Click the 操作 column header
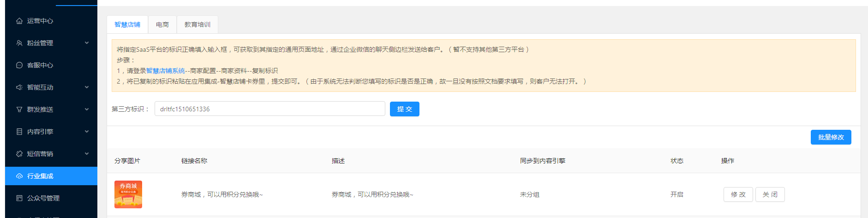The width and height of the screenshot is (868, 218). [728, 161]
